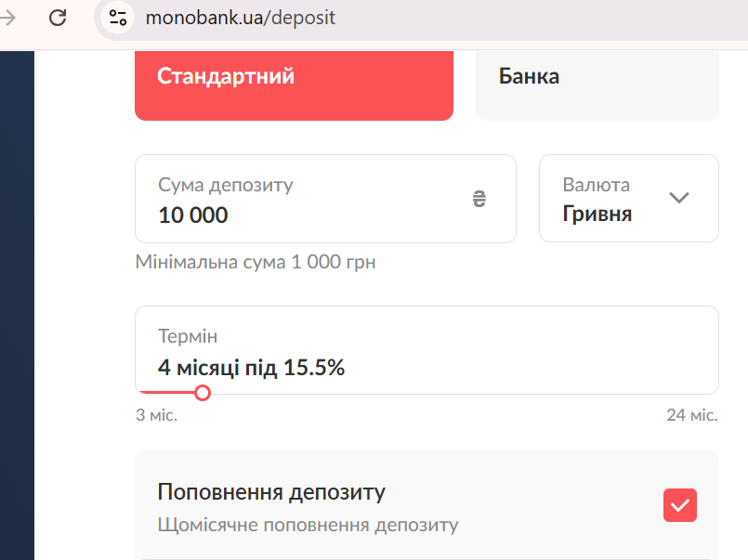The height and width of the screenshot is (560, 748).
Task: Click the Сума депозиту amount field with 10 000
Action: [x=307, y=200]
